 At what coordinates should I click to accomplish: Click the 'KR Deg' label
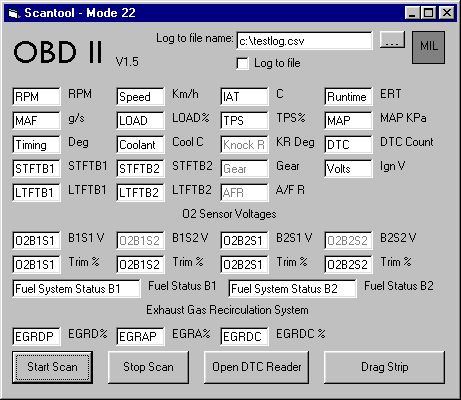coord(295,142)
